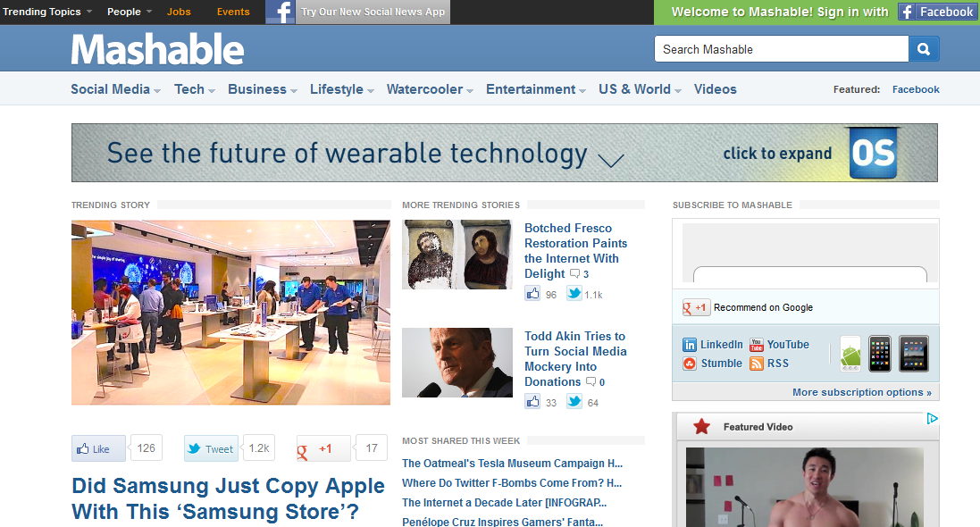
Task: Open The Internet a Decade Later infographic link
Action: [505, 503]
